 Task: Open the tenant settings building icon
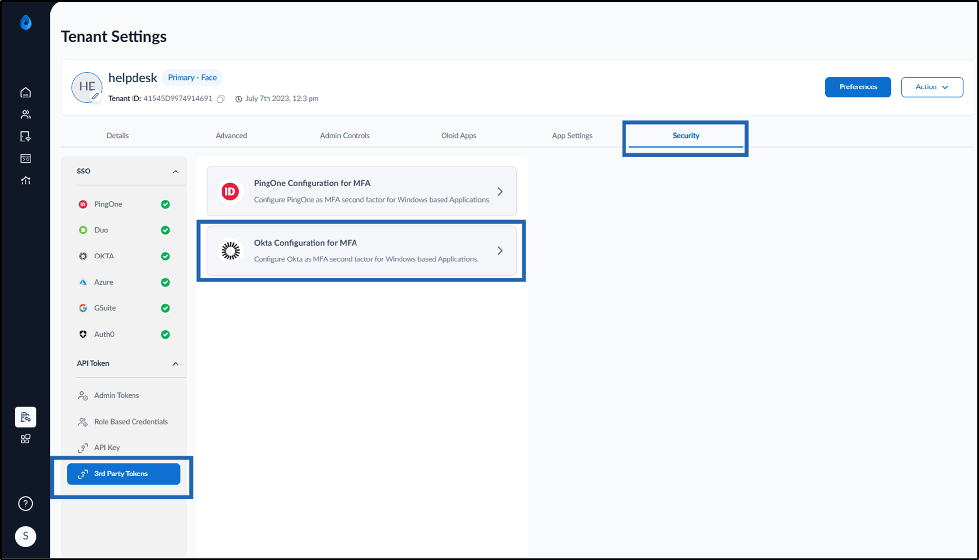point(26,417)
